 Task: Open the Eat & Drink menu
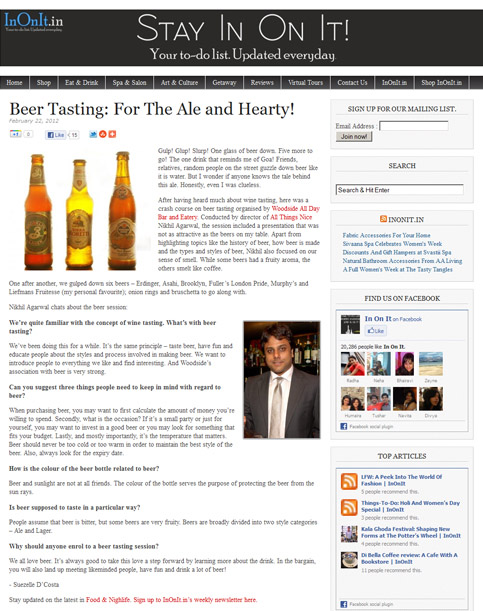(x=81, y=83)
